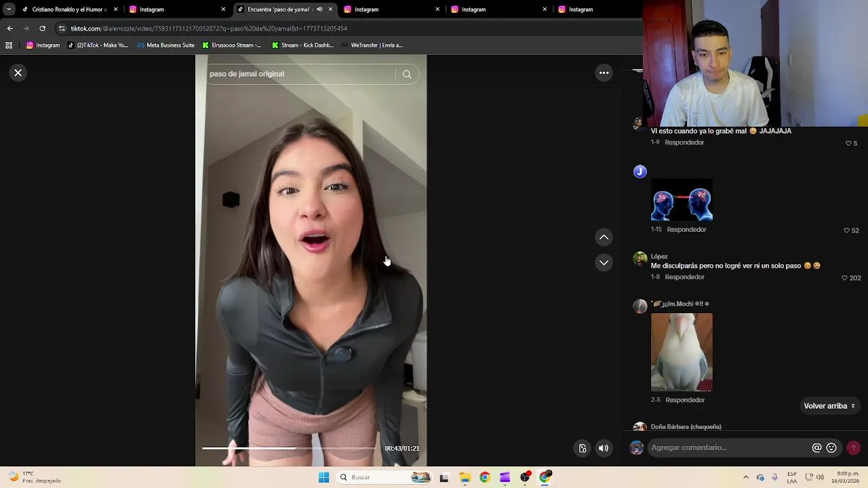This screenshot has height=488, width=868.
Task: Open the three-dot more options menu
Action: 604,73
